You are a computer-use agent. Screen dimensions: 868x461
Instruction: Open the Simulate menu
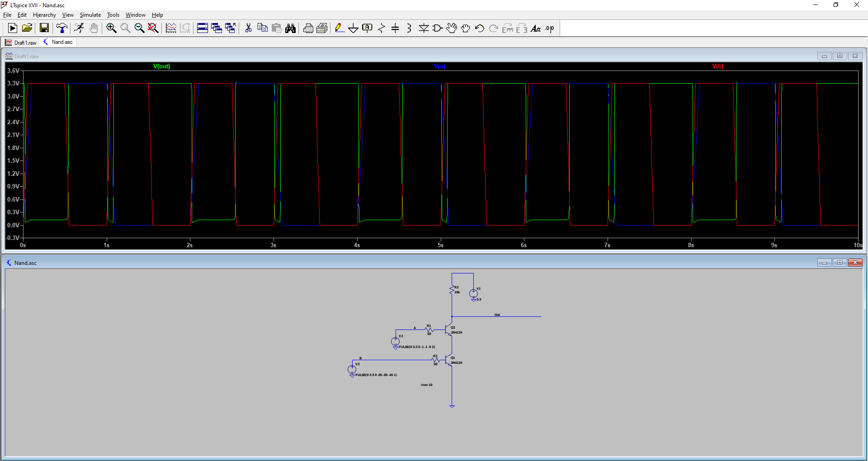point(90,15)
